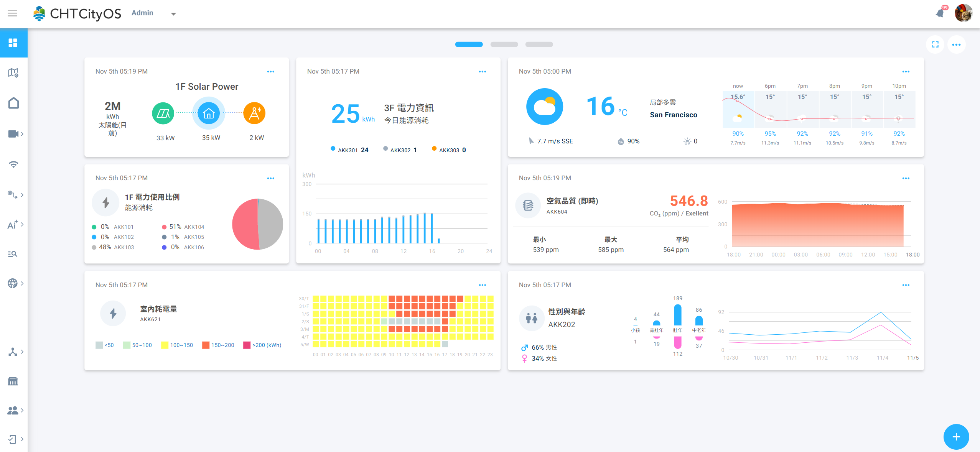The height and width of the screenshot is (452, 980).
Task: Click the notification bell icon
Action: click(x=939, y=13)
